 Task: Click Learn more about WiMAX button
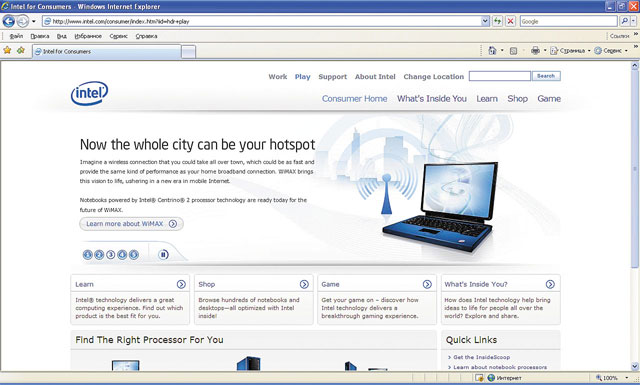click(131, 224)
